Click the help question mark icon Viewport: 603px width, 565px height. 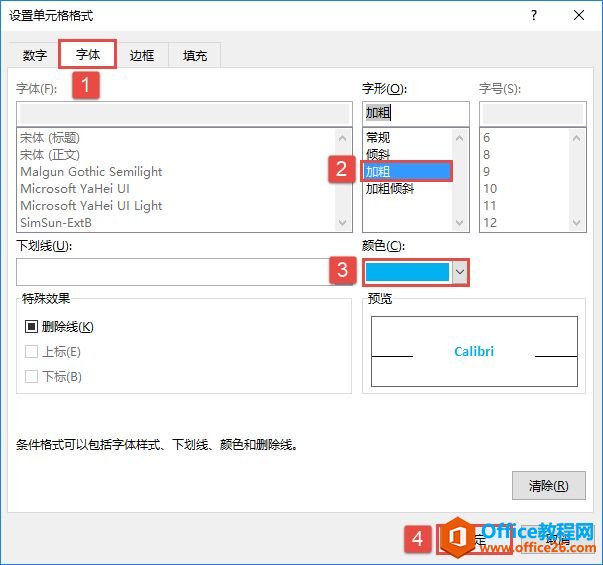(534, 15)
